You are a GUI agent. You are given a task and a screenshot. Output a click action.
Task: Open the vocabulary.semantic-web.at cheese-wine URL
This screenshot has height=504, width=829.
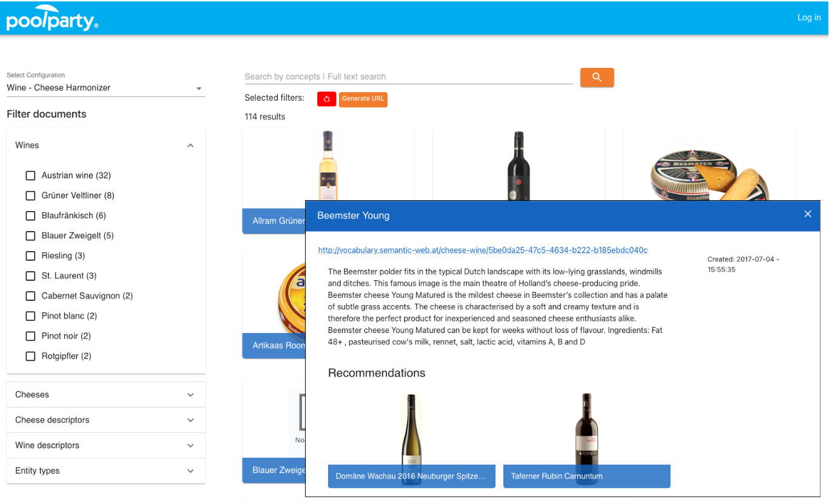[483, 250]
